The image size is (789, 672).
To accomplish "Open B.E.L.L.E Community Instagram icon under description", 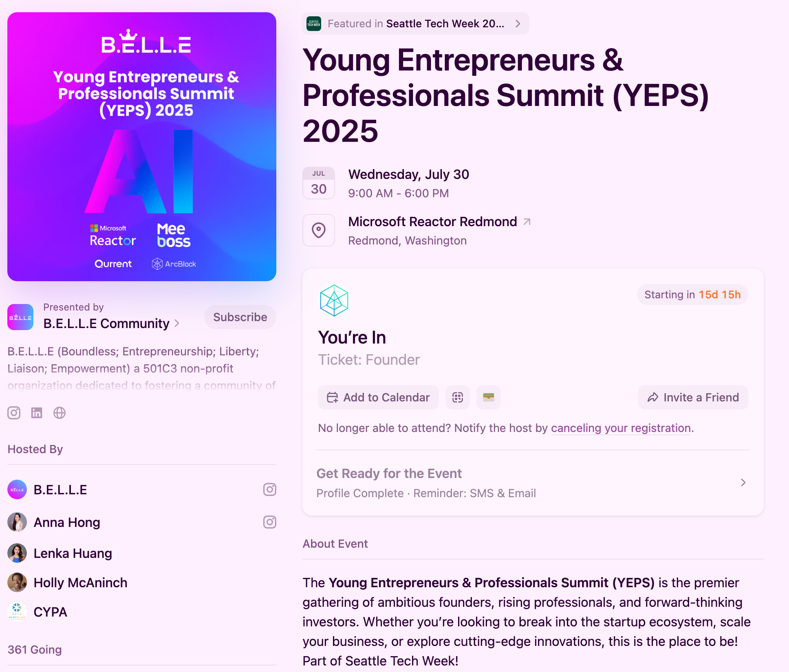I will point(14,413).
